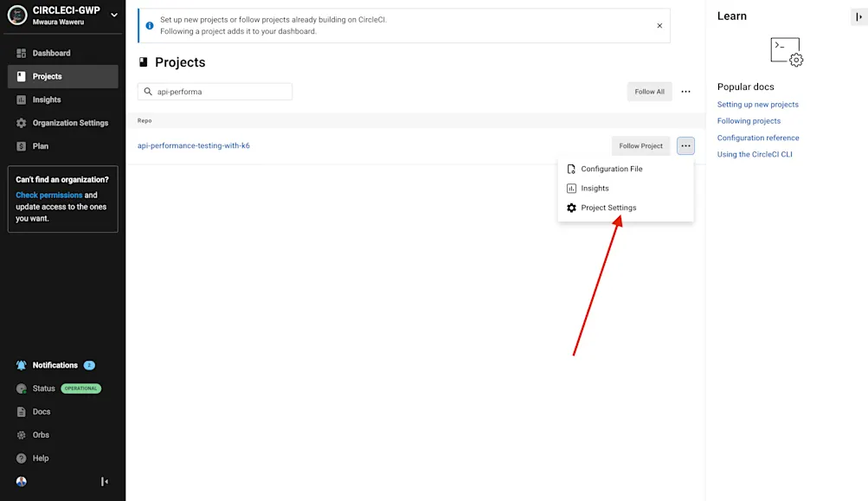Open Docs from the sidebar

click(x=41, y=412)
